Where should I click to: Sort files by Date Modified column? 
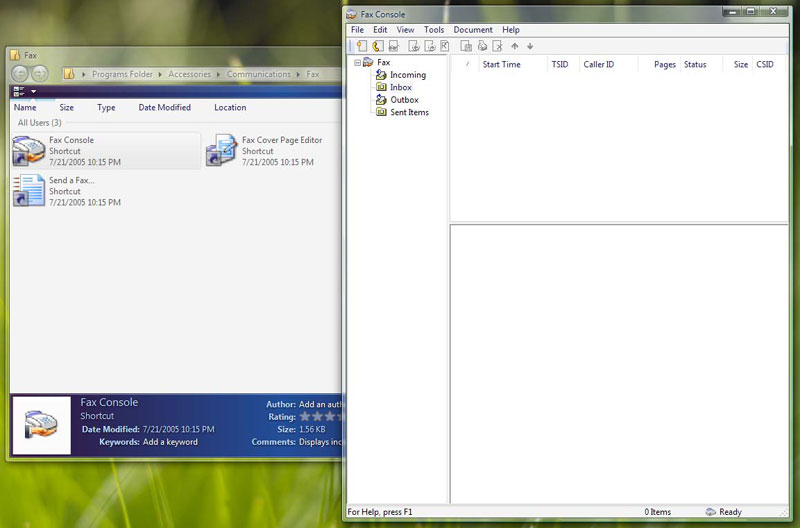pyautogui.click(x=164, y=107)
